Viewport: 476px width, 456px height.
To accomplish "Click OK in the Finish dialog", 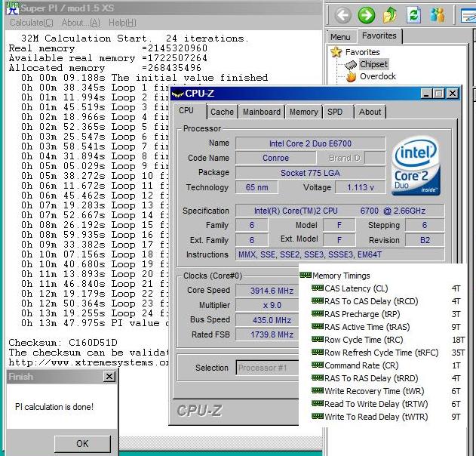I will (82, 444).
